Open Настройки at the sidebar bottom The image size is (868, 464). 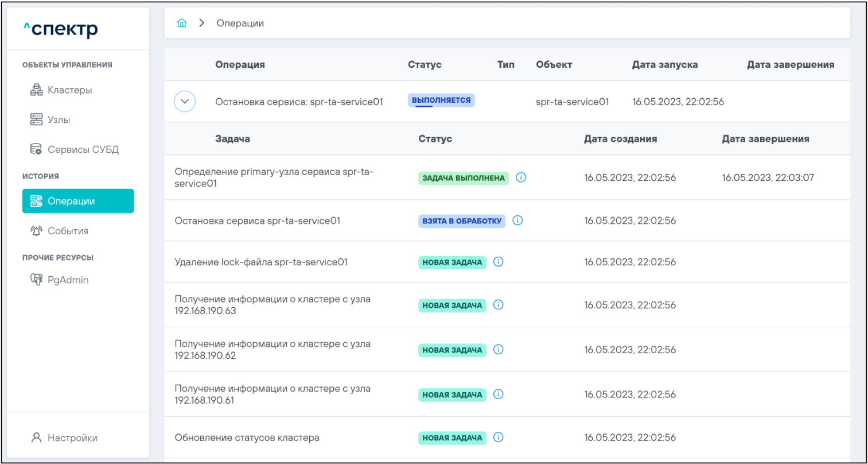[x=72, y=438]
